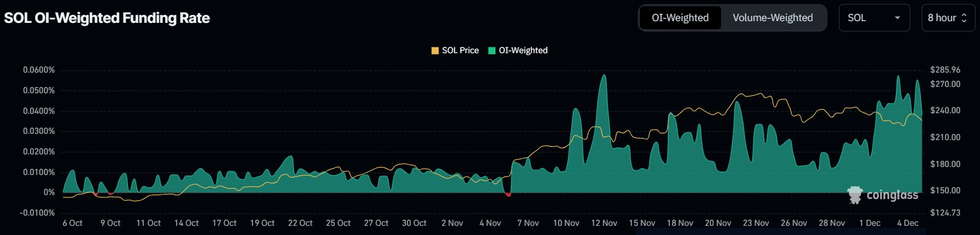Click the 4 Dec date axis label
The height and width of the screenshot is (235, 980).
tap(907, 223)
